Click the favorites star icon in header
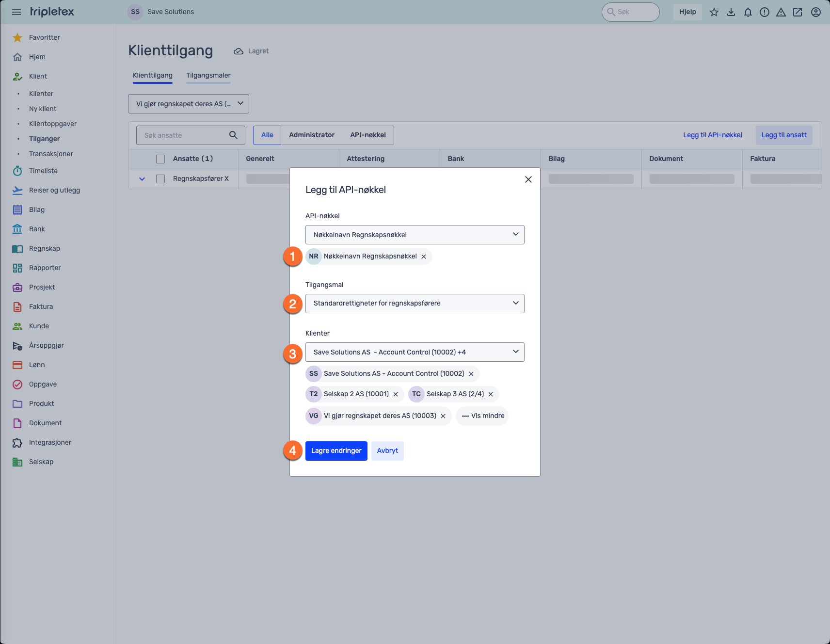830x644 pixels. tap(714, 12)
